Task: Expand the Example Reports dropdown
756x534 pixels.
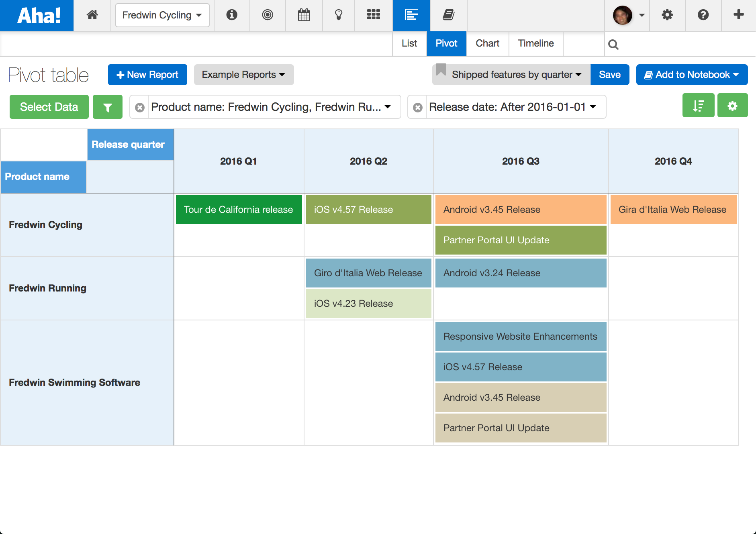Action: pos(244,75)
